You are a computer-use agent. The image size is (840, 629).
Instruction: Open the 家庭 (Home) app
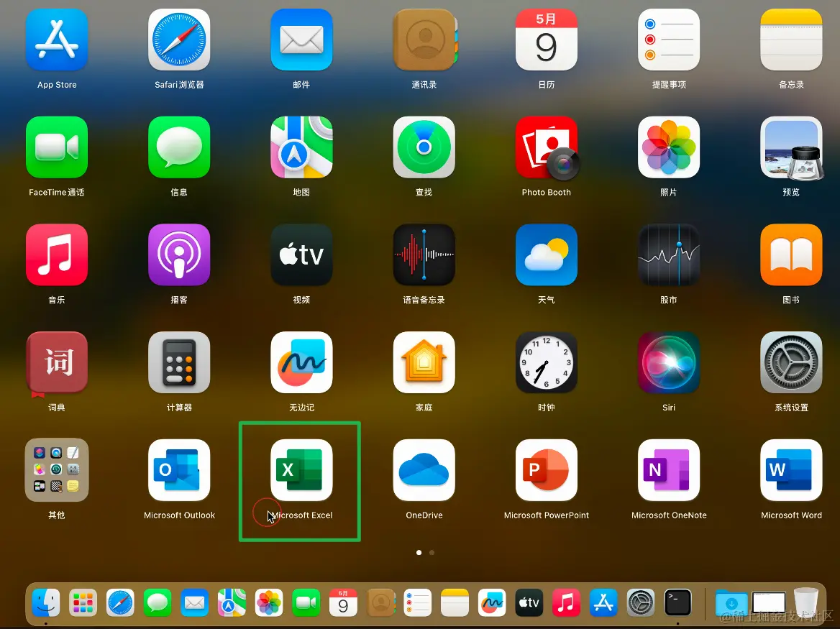coord(424,362)
